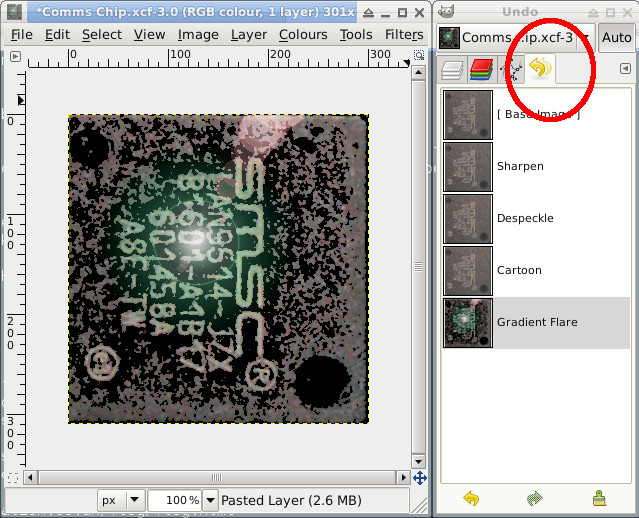Open the image menu triangle at the ruler corner
The width and height of the screenshot is (639, 518).
pos(15,56)
